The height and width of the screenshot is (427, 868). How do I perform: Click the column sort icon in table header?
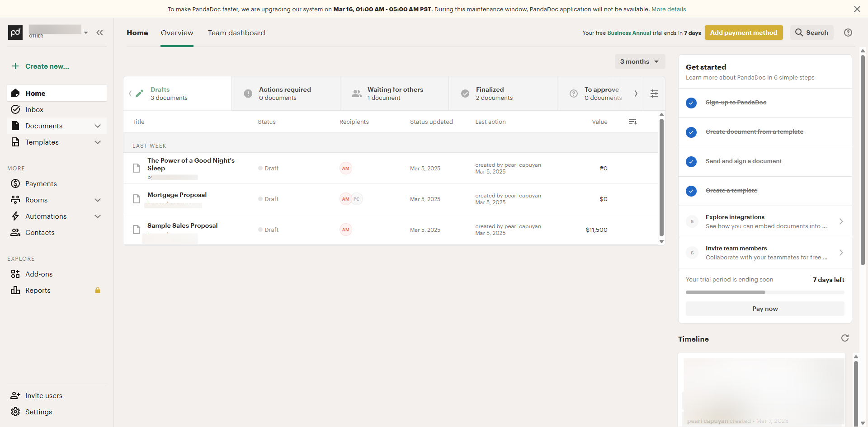pos(632,122)
